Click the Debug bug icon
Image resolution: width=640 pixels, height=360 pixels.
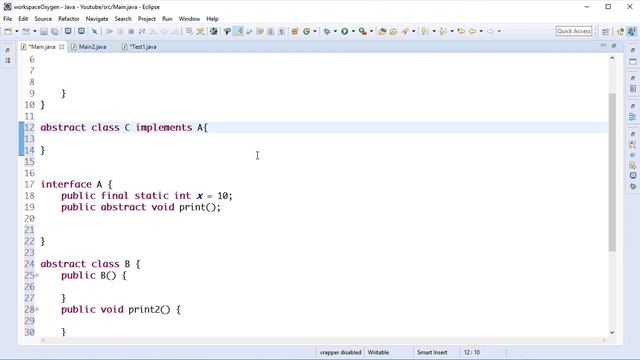(x=327, y=31)
